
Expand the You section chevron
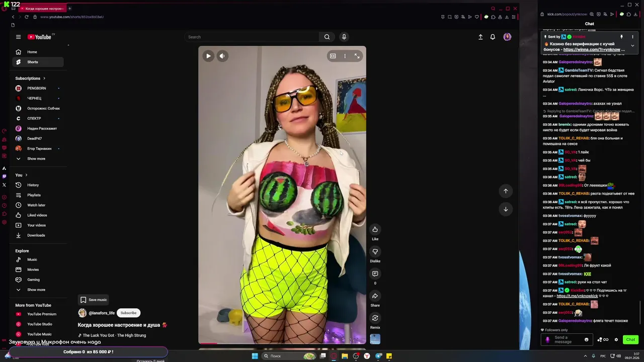(26, 175)
